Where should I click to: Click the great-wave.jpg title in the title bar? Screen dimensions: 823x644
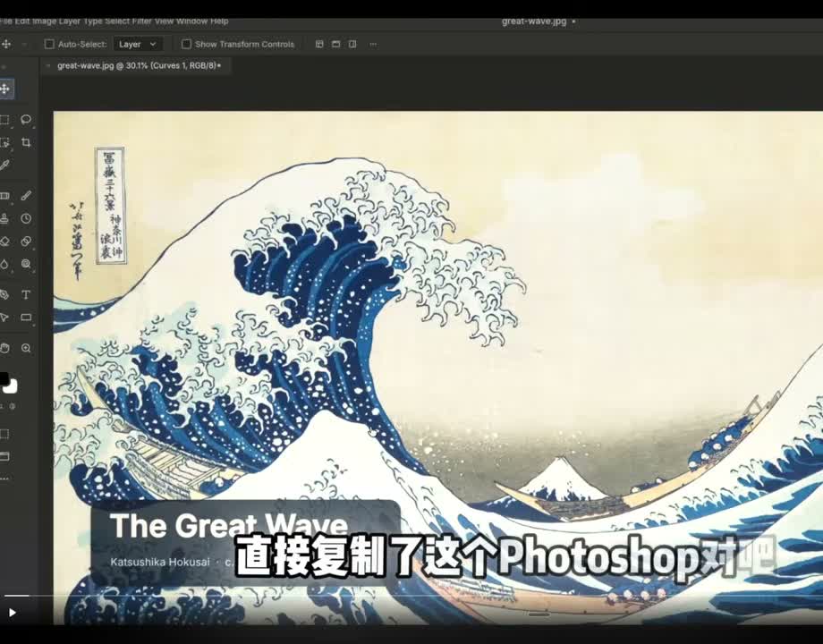click(534, 21)
